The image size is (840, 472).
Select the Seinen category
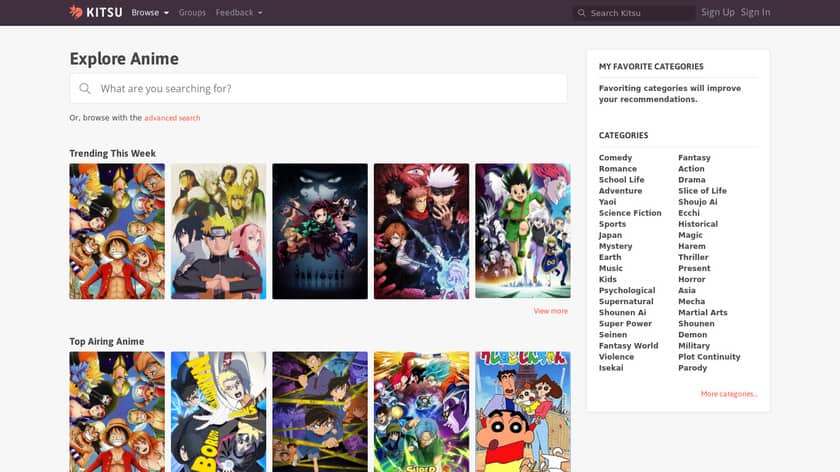(x=613, y=335)
